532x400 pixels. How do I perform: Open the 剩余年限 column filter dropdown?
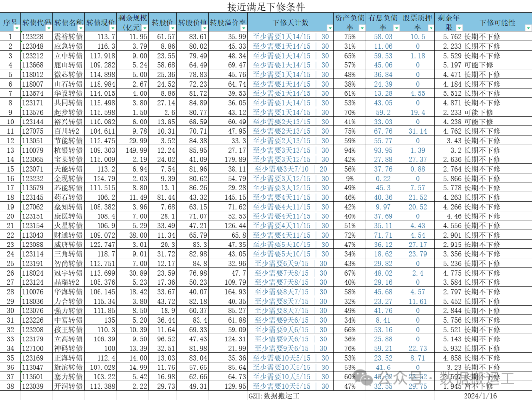click(x=459, y=28)
